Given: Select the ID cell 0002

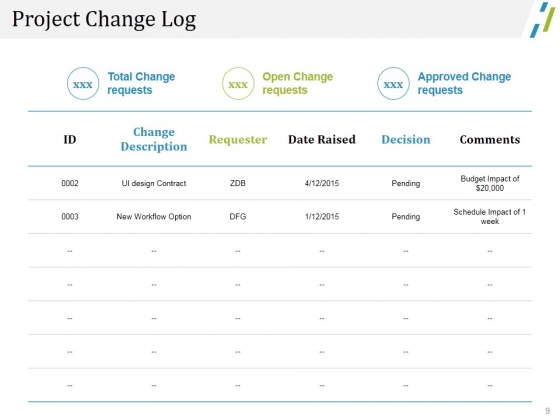Looking at the screenshot, I should pos(70,183).
